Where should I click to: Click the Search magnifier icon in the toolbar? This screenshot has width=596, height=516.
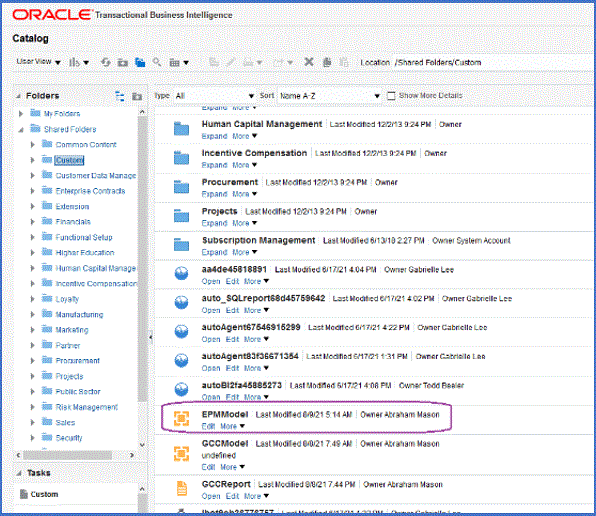157,62
